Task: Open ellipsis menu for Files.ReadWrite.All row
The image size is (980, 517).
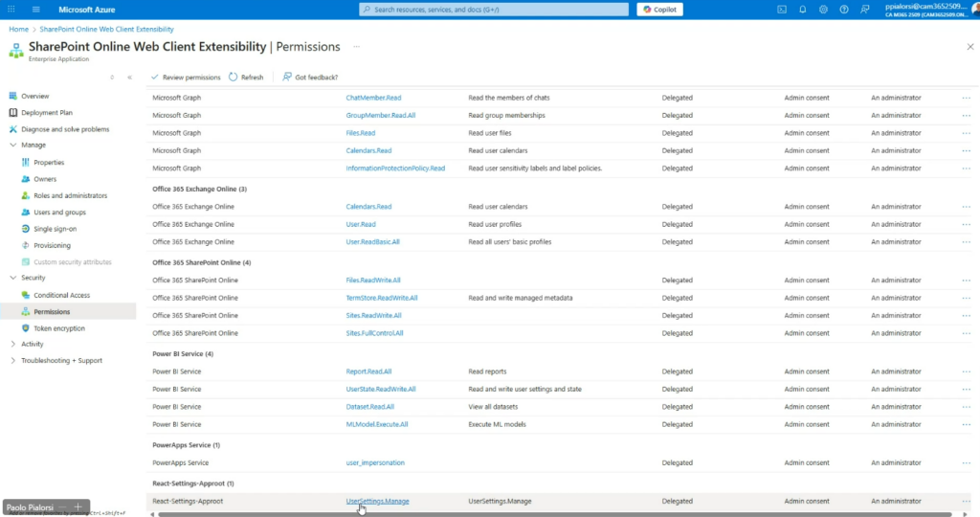Action: 966,281
